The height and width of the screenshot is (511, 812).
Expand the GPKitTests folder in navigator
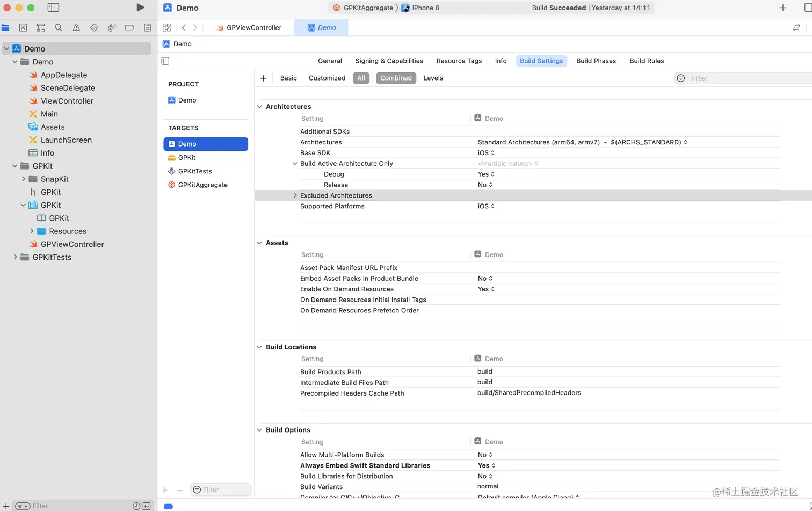[15, 257]
